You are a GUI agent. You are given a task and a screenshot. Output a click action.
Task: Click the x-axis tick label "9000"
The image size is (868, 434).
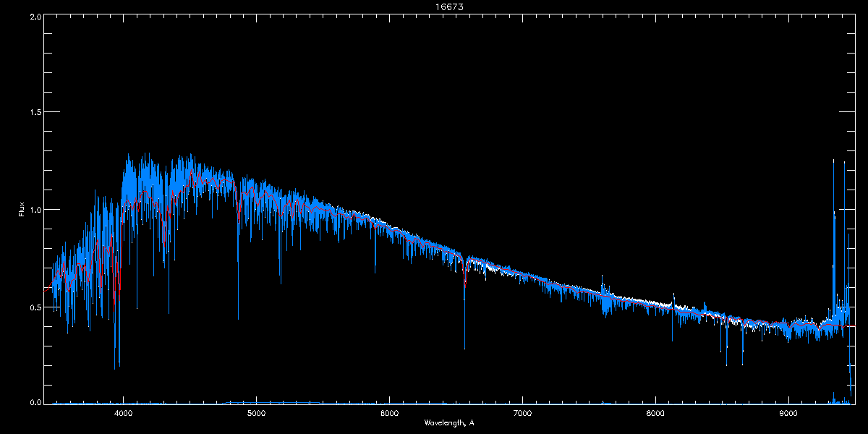click(x=788, y=413)
